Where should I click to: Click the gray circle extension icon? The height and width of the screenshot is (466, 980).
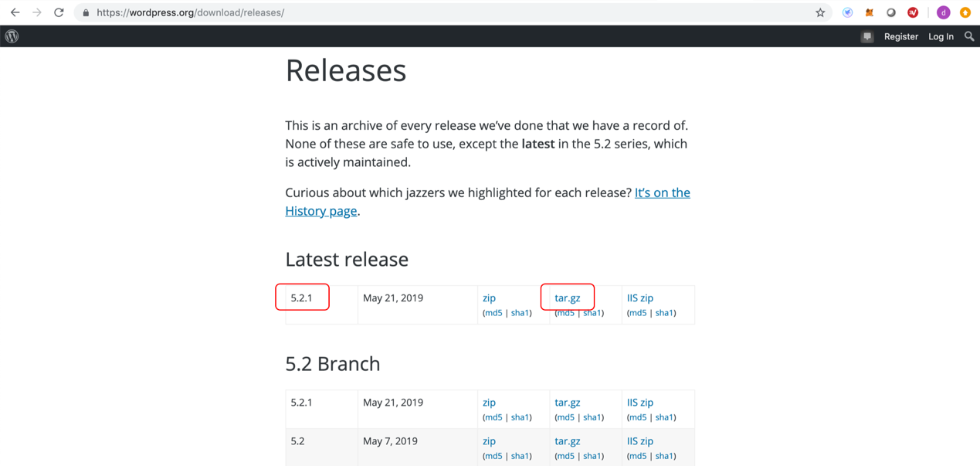point(891,12)
